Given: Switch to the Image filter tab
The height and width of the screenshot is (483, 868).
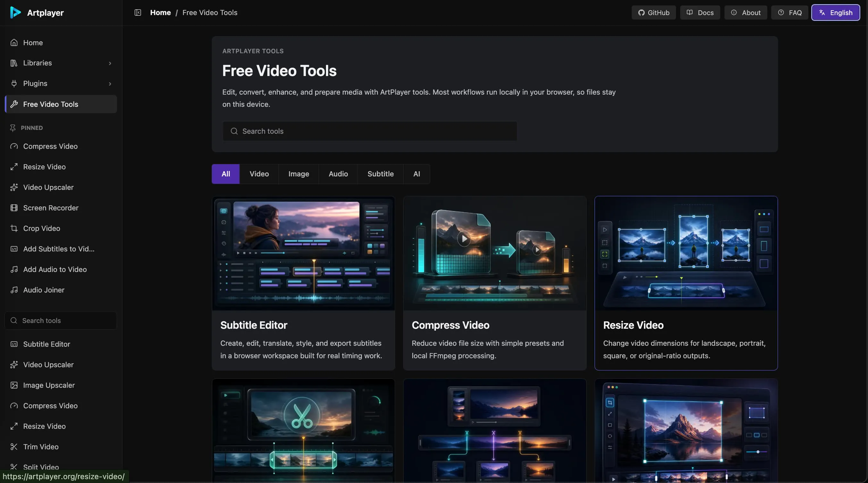Looking at the screenshot, I should 298,174.
